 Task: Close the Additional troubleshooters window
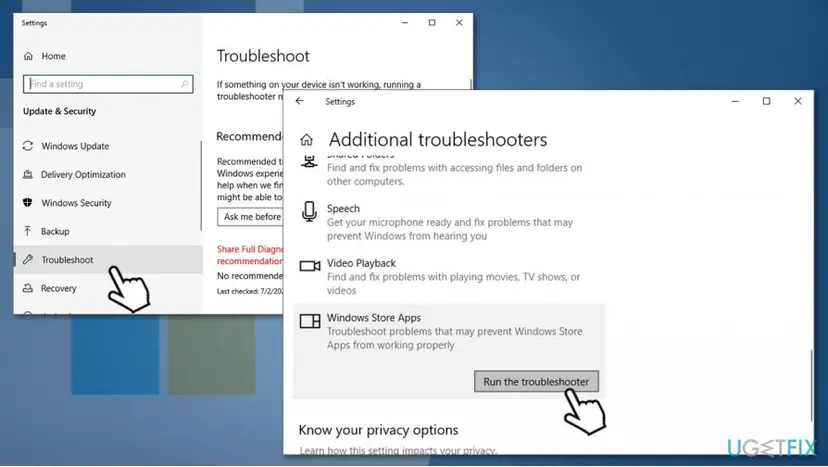click(x=797, y=101)
